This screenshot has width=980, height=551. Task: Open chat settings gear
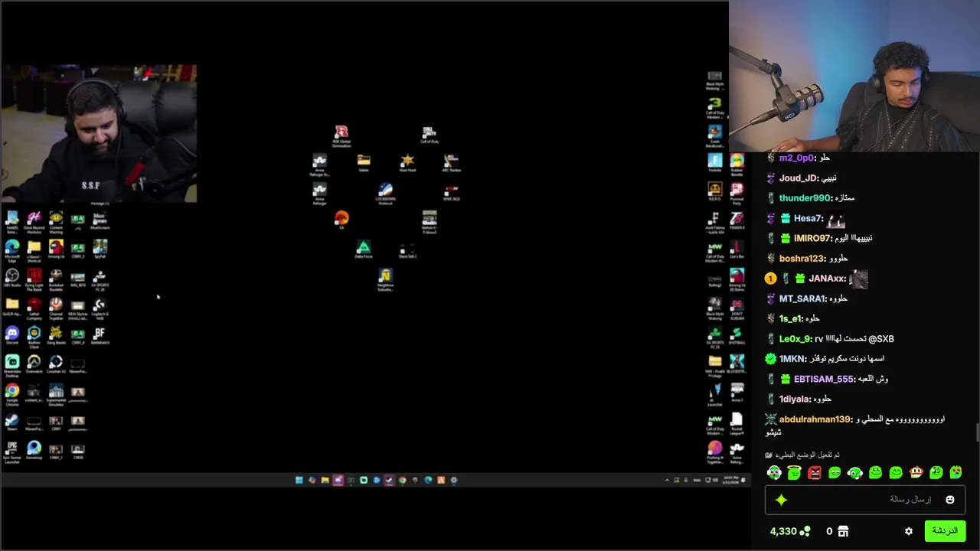coord(909,531)
